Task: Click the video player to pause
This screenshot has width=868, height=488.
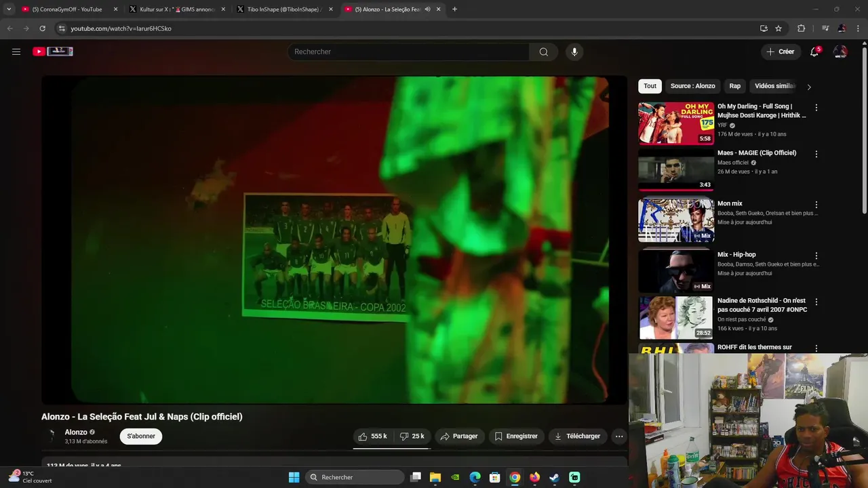Action: coord(334,240)
